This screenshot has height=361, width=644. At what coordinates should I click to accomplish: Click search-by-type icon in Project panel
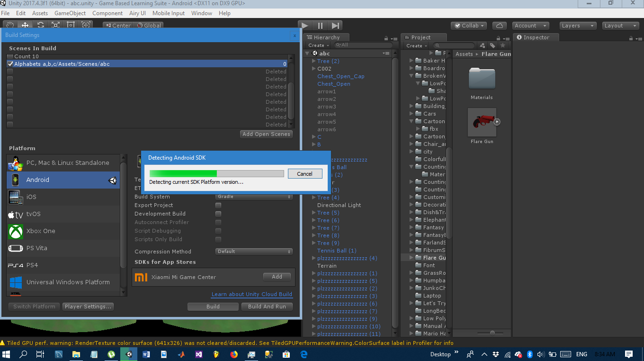click(483, 45)
